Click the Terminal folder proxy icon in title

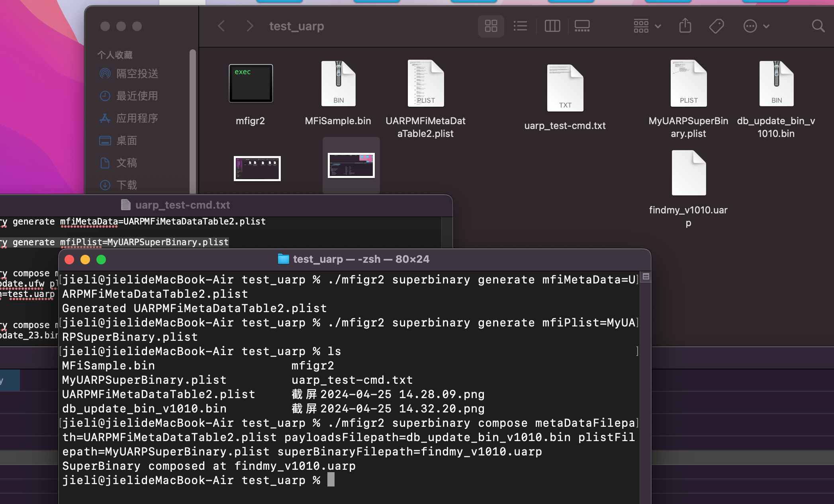(x=283, y=259)
